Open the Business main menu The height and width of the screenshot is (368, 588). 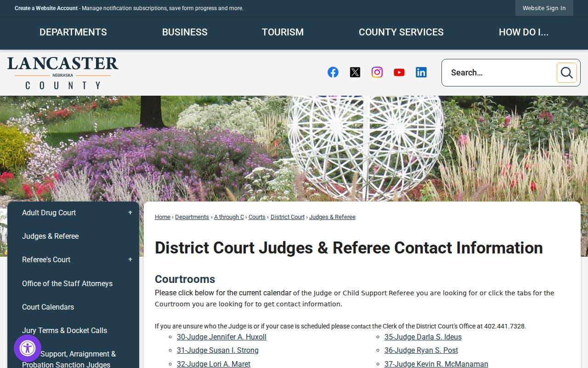click(185, 32)
